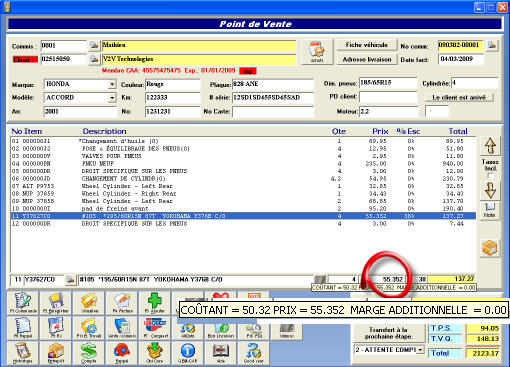Click the Note icon beside the list
The image size is (510, 367).
pyautogui.click(x=490, y=210)
